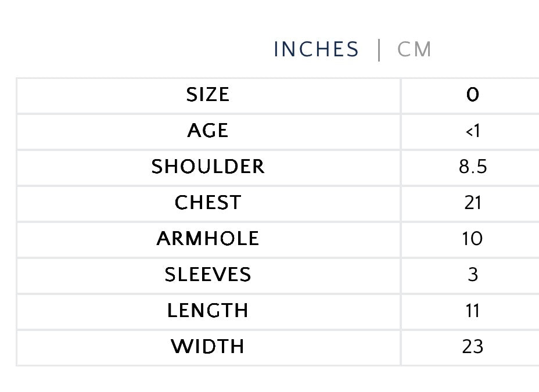This screenshot has width=539, height=392.
Task: Select the sleeves value 3
Action: (472, 275)
